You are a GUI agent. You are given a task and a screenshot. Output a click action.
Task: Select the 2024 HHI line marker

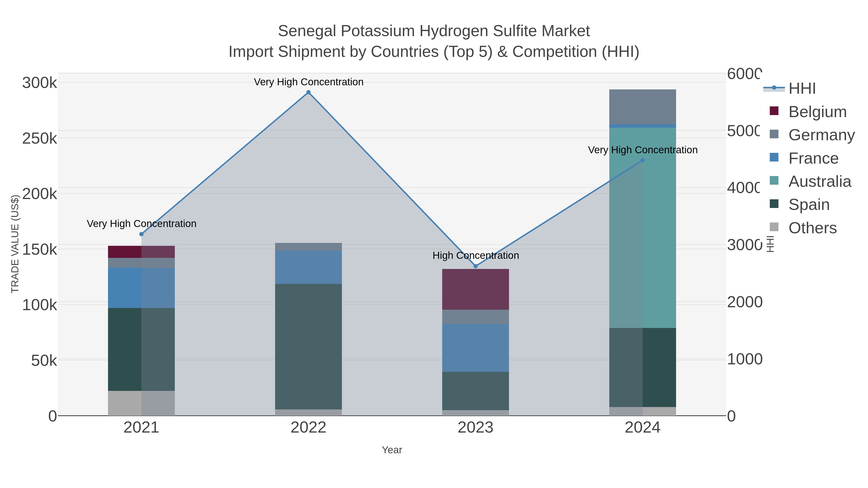pos(643,160)
